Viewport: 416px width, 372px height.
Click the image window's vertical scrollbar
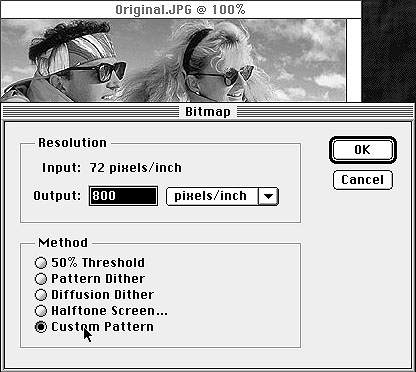(x=353, y=60)
